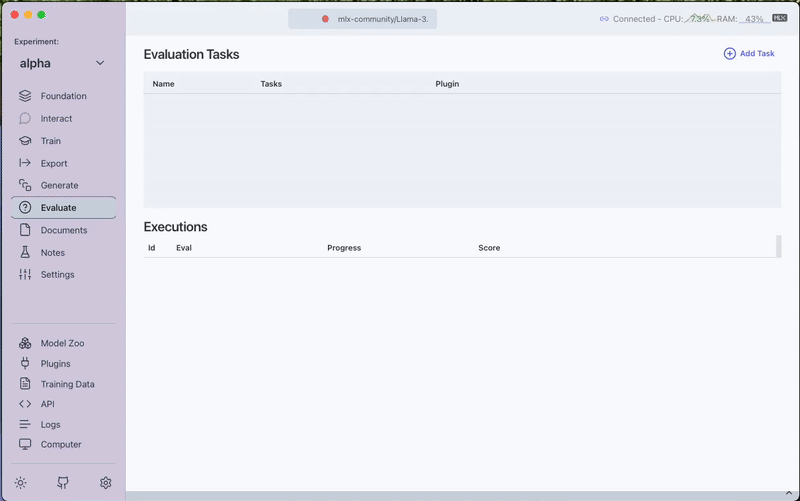The height and width of the screenshot is (501, 800).
Task: Go to the Plugins section
Action: click(x=55, y=364)
